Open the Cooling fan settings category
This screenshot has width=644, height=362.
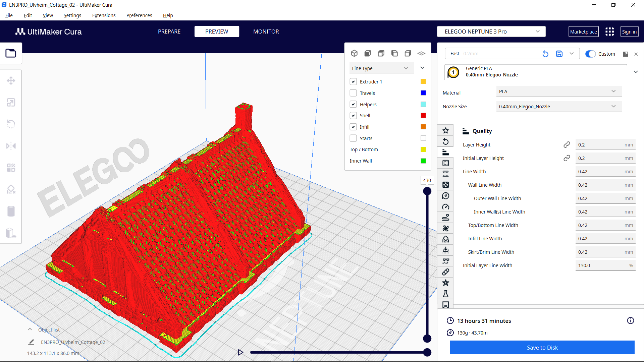[445, 228]
